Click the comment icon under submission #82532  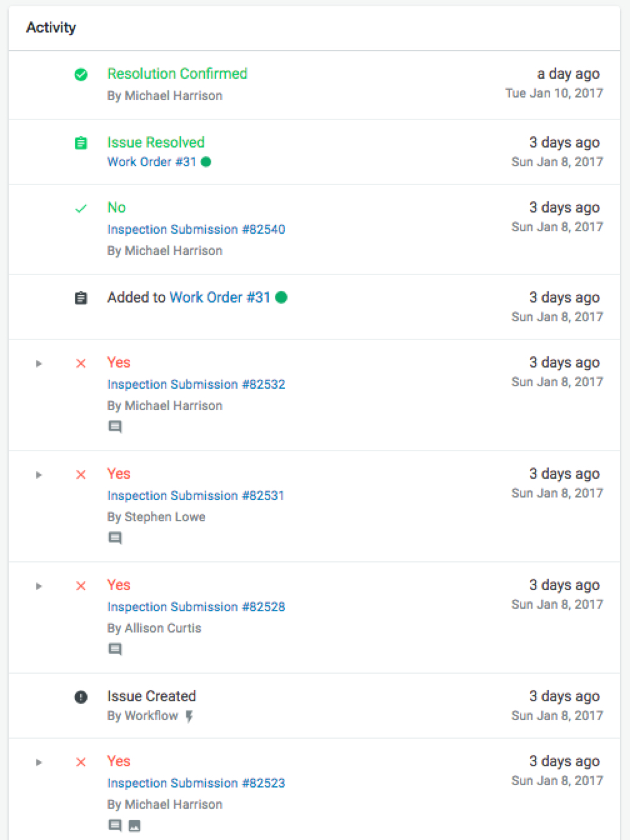pos(115,427)
